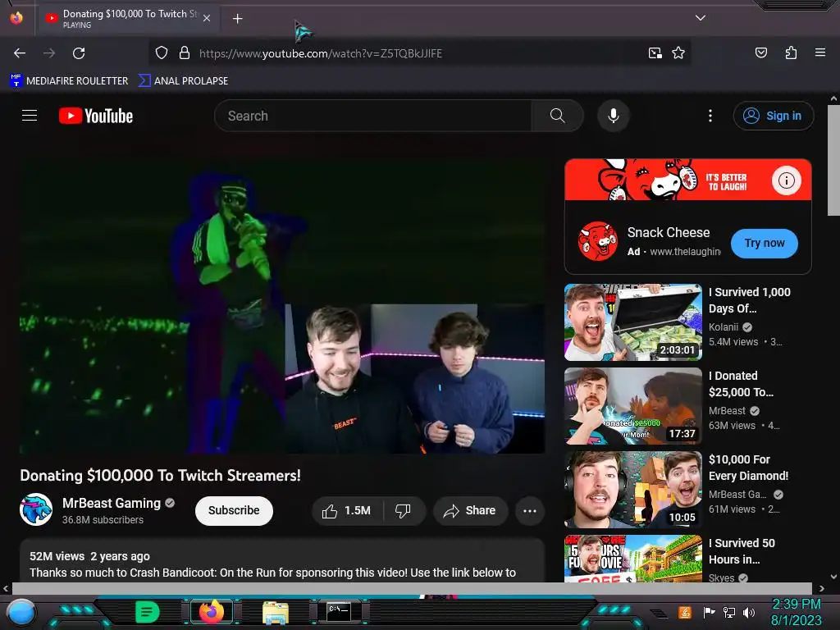Click the Sign in button
Screen dimensions: 840x630
coord(773,116)
